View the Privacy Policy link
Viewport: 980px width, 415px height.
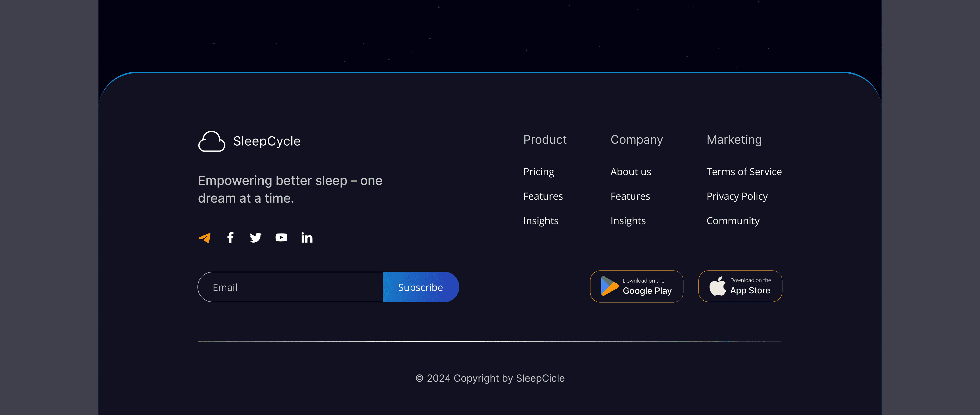[737, 196]
